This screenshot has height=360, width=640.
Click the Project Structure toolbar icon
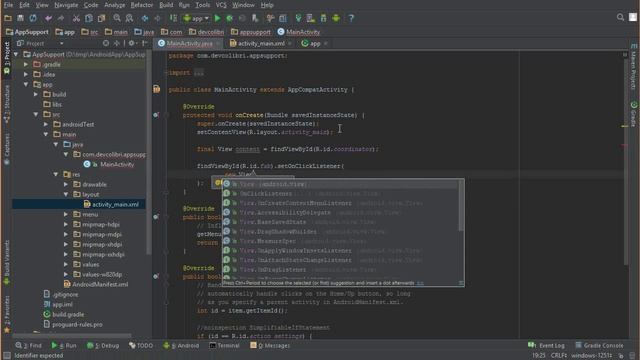[283, 18]
